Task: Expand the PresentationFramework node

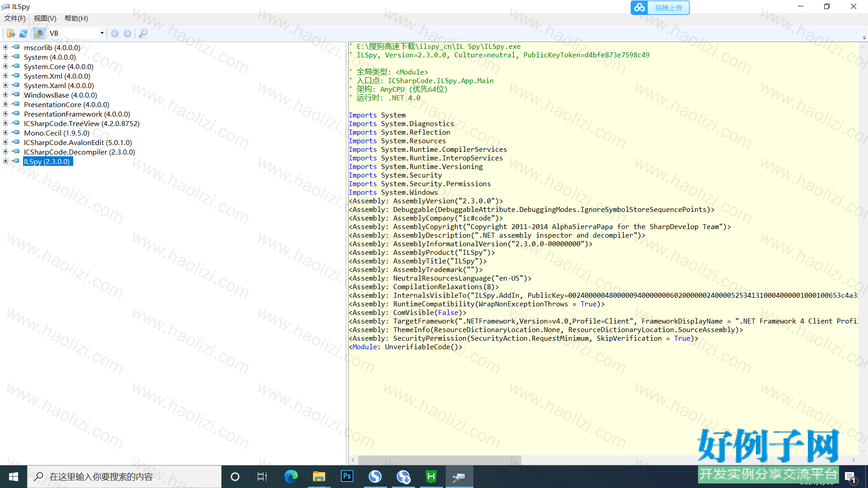Action: pos(5,113)
